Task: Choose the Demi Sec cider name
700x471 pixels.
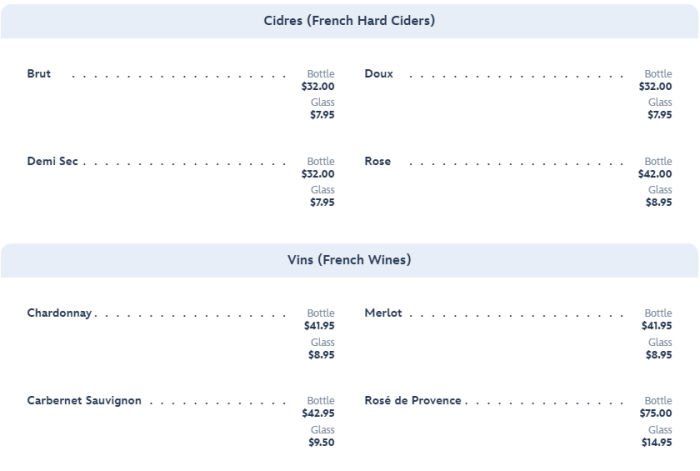Action: (52, 162)
